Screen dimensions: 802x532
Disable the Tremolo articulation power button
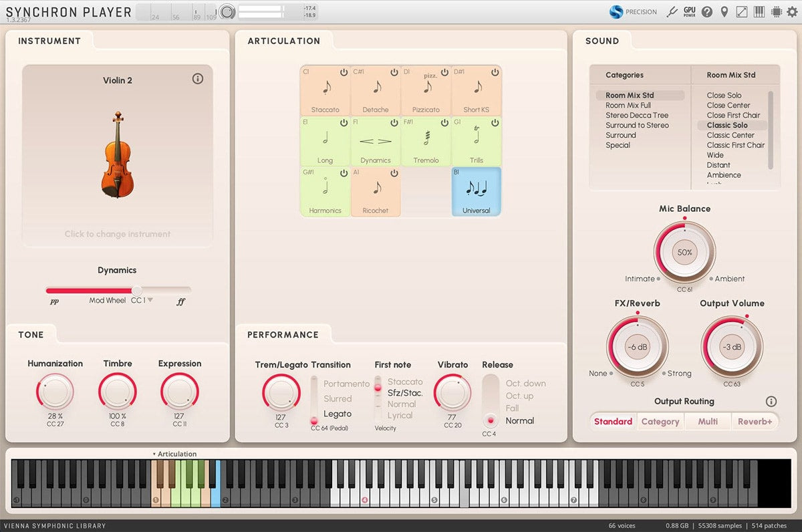point(444,123)
